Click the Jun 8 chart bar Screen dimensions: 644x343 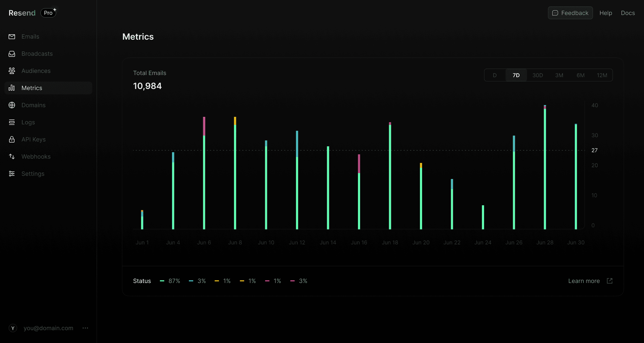click(x=235, y=173)
